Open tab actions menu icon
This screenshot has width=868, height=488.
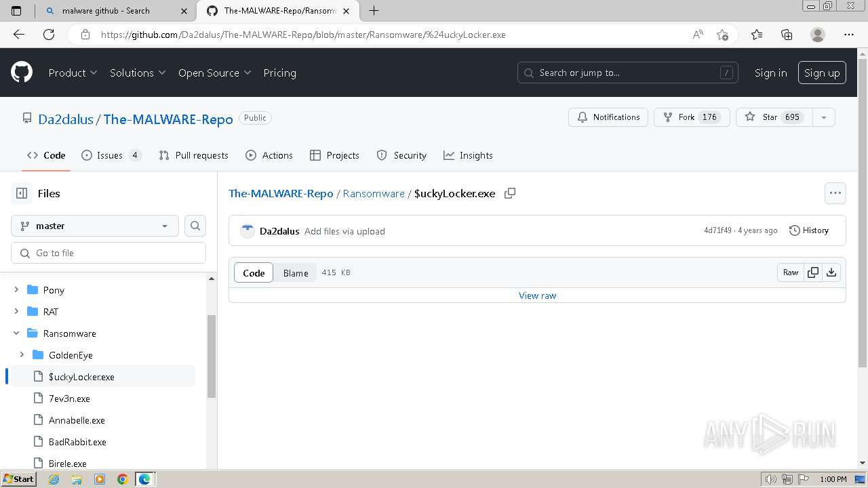17,10
